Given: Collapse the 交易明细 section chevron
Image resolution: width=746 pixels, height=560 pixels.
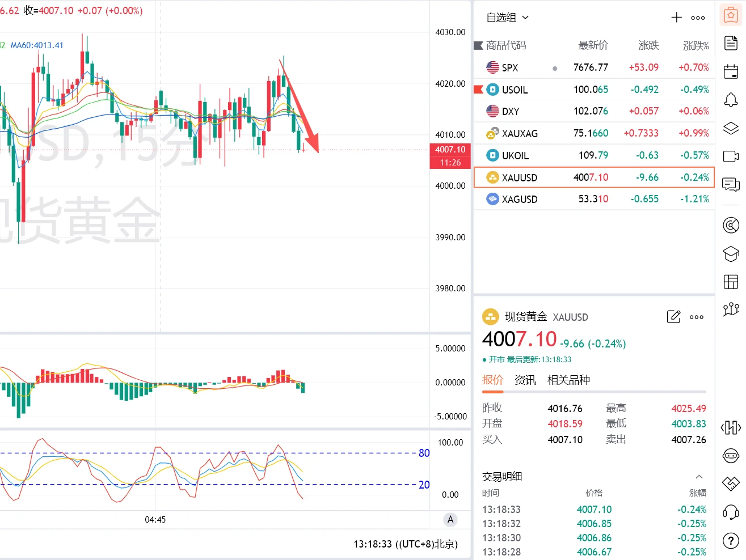Looking at the screenshot, I should click(x=699, y=477).
